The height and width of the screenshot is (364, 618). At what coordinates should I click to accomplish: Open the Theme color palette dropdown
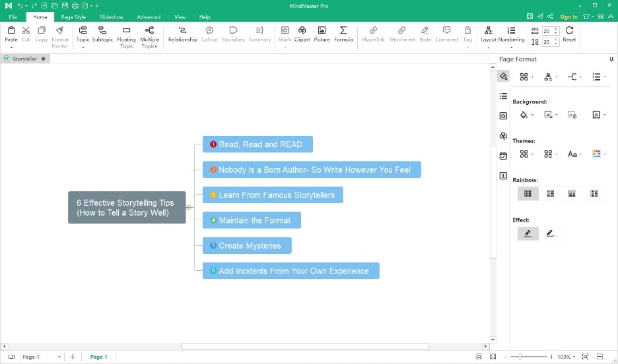pyautogui.click(x=605, y=154)
